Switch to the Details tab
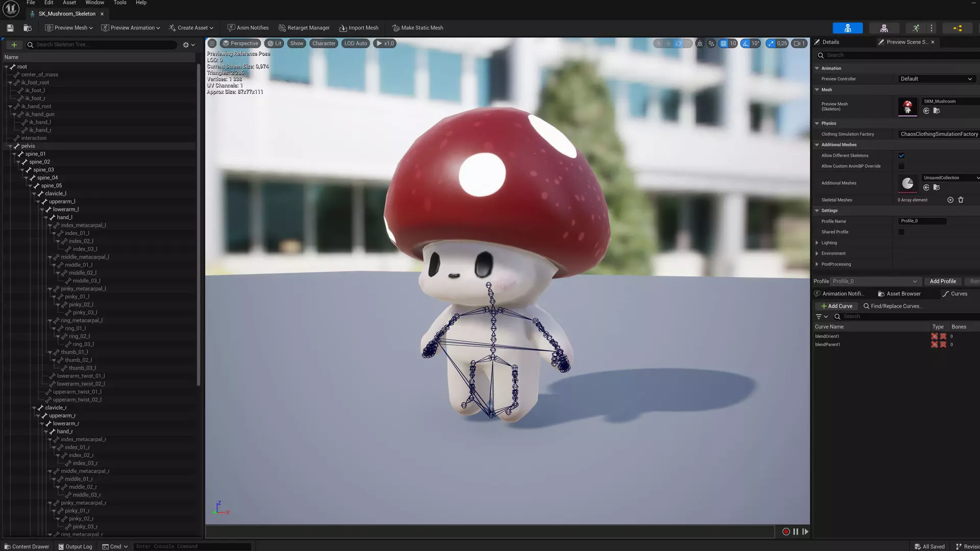This screenshot has height=551, width=980. 827,42
